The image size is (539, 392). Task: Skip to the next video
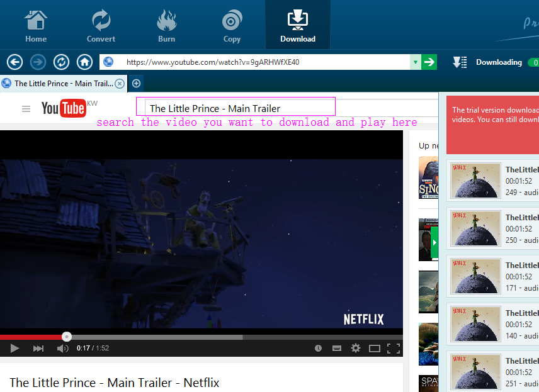click(x=38, y=349)
